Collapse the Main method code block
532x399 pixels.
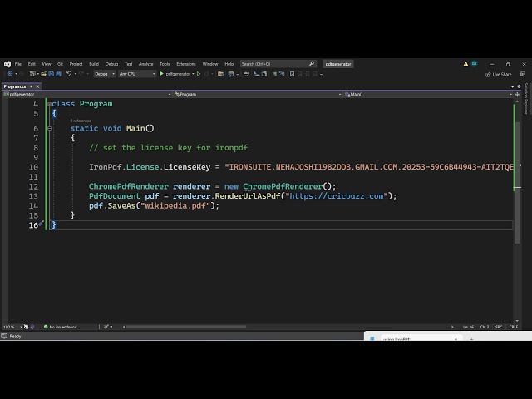click(49, 129)
